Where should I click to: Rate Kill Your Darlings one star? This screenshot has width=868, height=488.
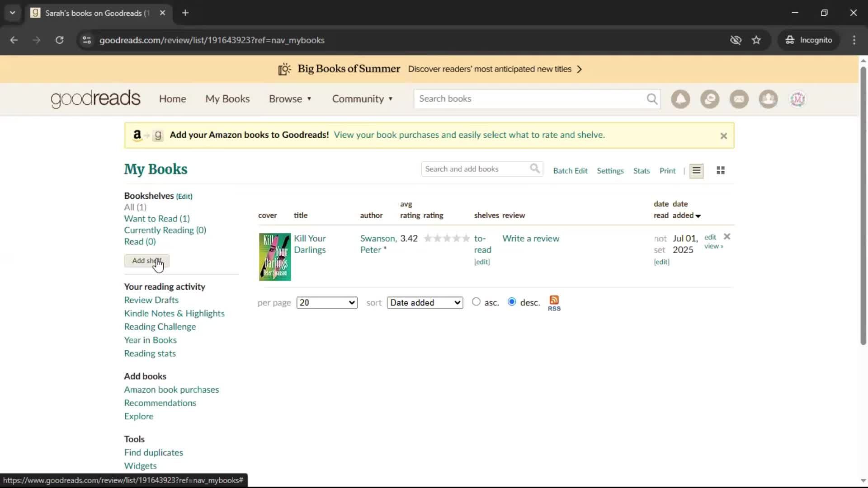(x=428, y=238)
